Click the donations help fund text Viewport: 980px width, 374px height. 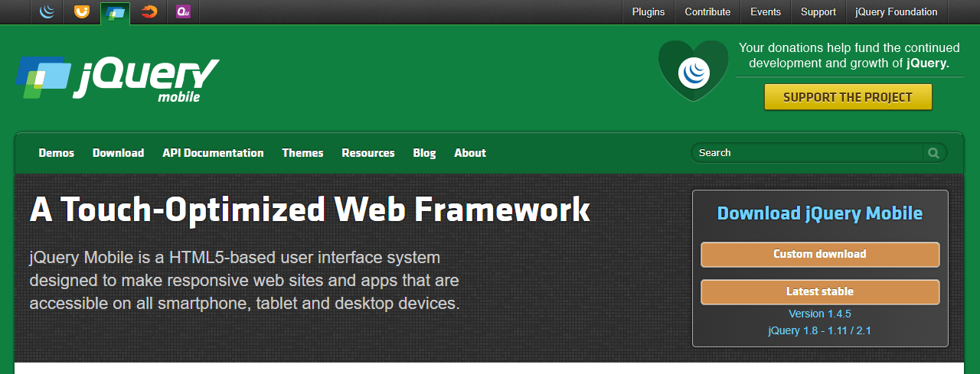[x=849, y=56]
